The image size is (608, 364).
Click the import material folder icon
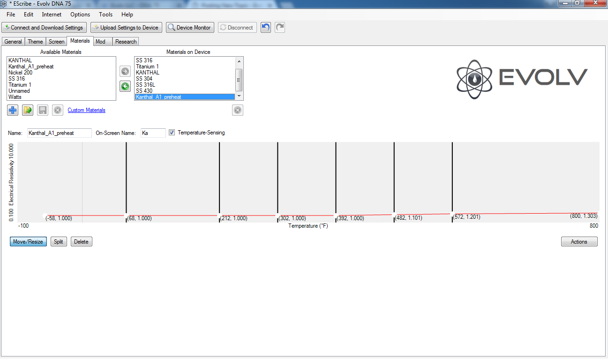[28, 110]
